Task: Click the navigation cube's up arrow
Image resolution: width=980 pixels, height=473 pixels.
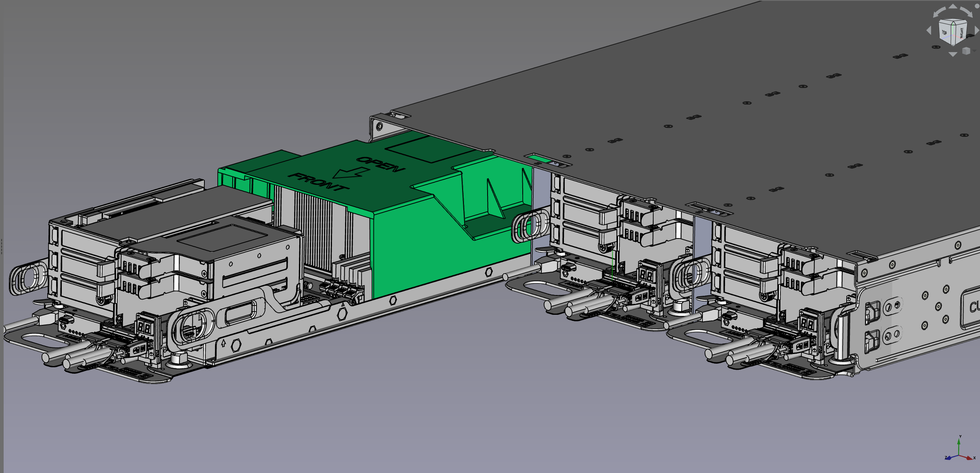Action: pos(953,6)
